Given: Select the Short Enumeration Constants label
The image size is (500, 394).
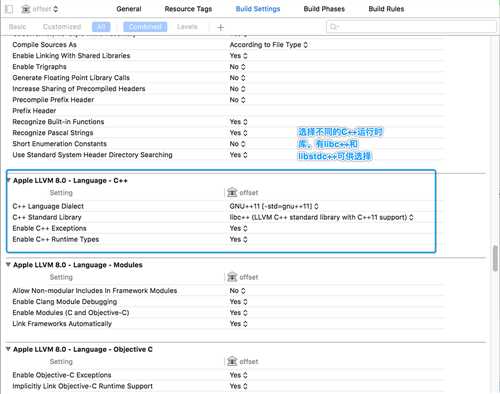Looking at the screenshot, I should click(59, 144).
